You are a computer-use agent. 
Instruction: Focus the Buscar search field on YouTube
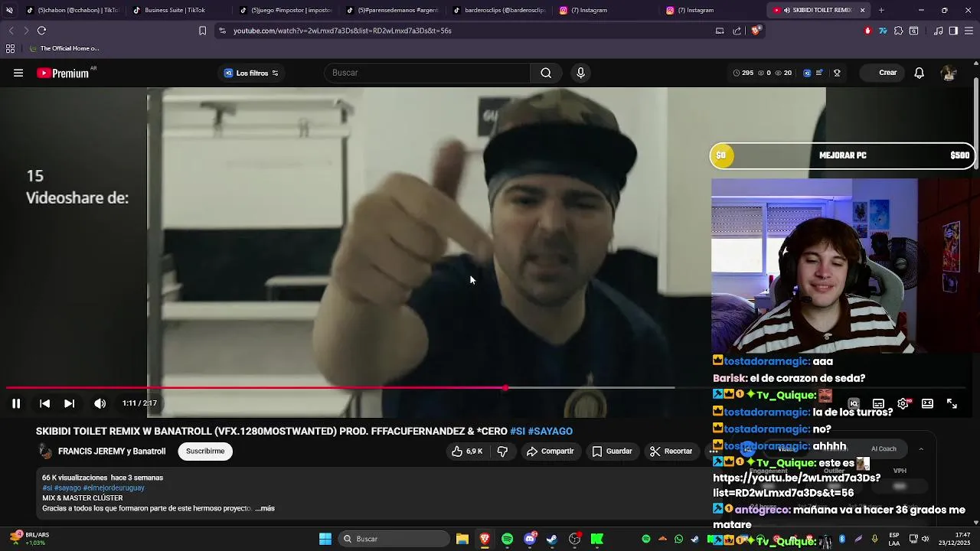427,73
